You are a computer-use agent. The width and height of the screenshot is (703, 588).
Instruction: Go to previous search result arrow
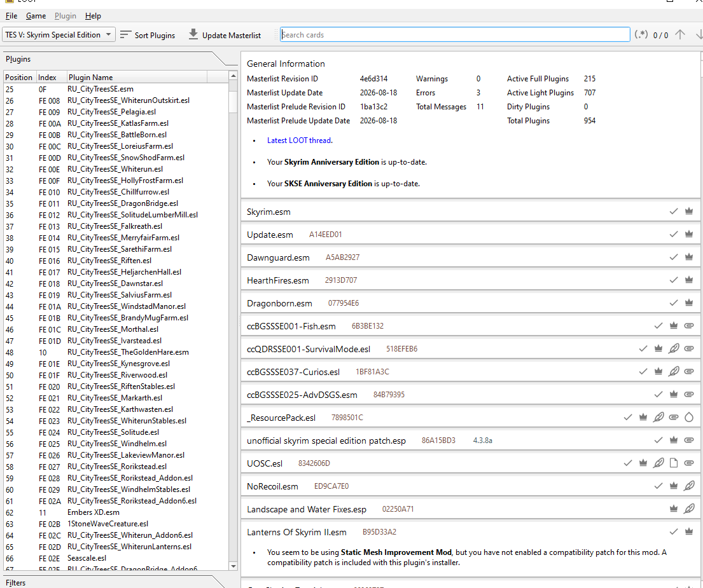pyautogui.click(x=679, y=34)
